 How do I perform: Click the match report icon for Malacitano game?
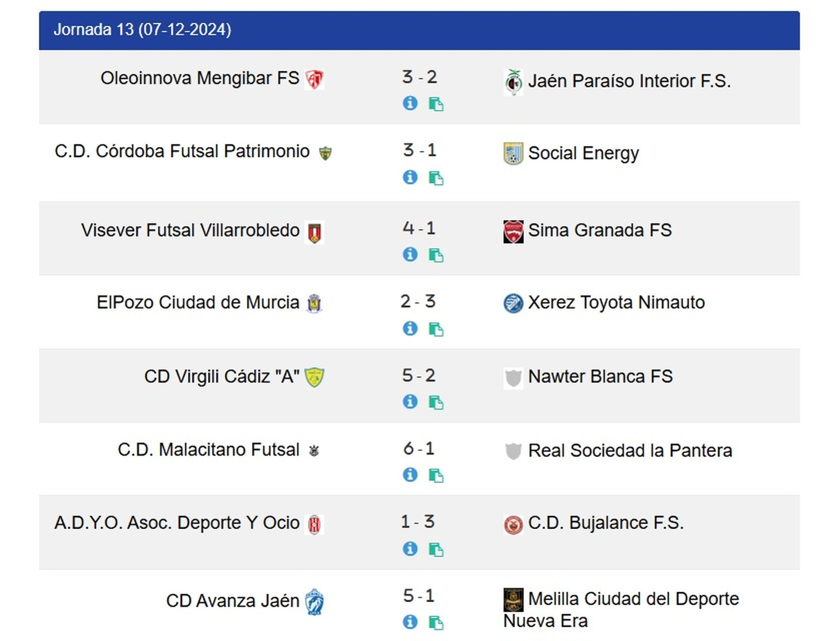[437, 476]
